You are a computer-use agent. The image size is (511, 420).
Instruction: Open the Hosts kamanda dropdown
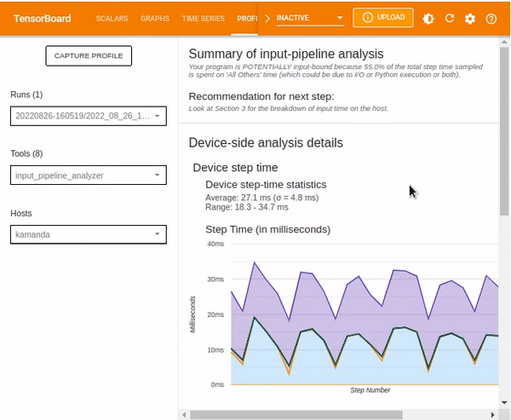tap(89, 234)
